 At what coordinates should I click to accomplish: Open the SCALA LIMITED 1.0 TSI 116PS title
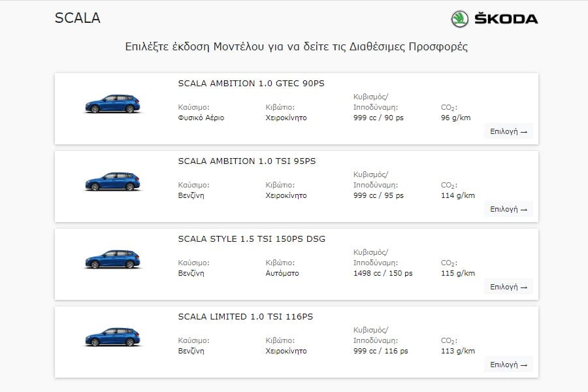[245, 317]
